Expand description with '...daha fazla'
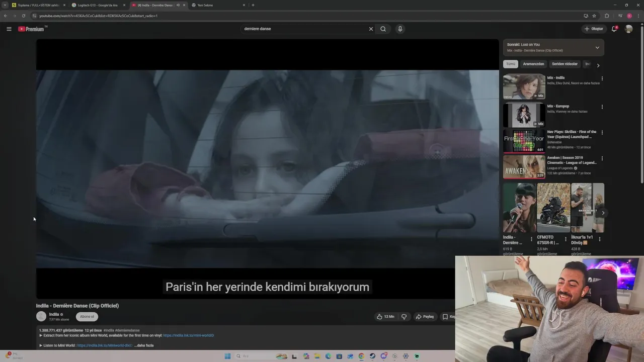Image resolution: width=644 pixels, height=362 pixels. [x=144, y=345]
